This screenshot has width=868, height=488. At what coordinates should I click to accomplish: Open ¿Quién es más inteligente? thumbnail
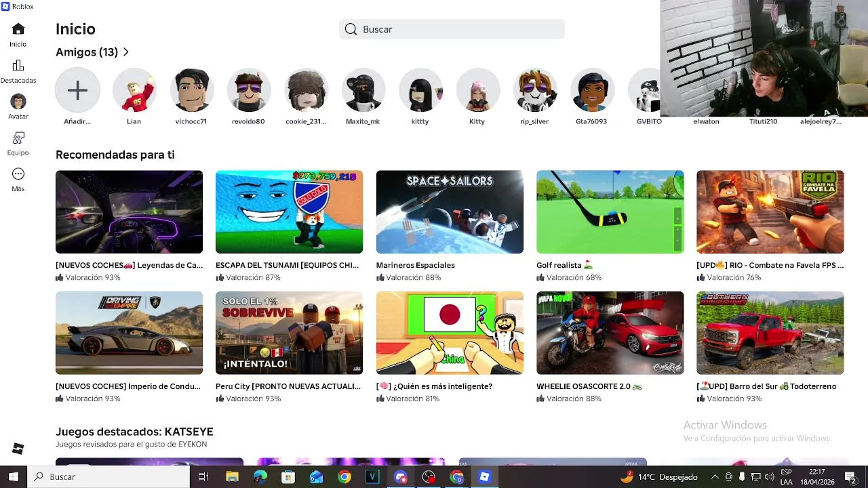pos(450,333)
